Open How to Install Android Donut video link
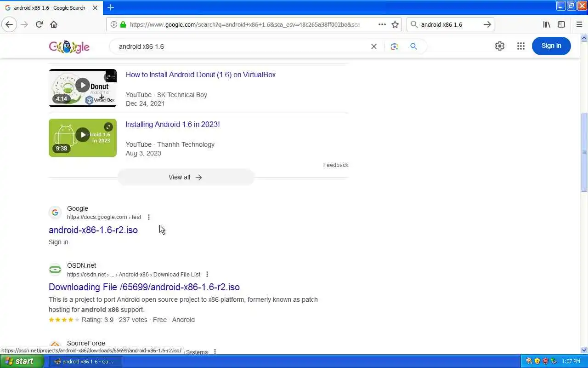588x368 pixels. [x=201, y=75]
